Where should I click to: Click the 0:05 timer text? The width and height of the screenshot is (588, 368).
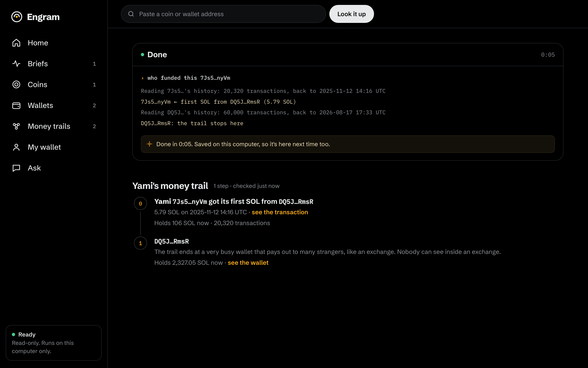tap(548, 55)
